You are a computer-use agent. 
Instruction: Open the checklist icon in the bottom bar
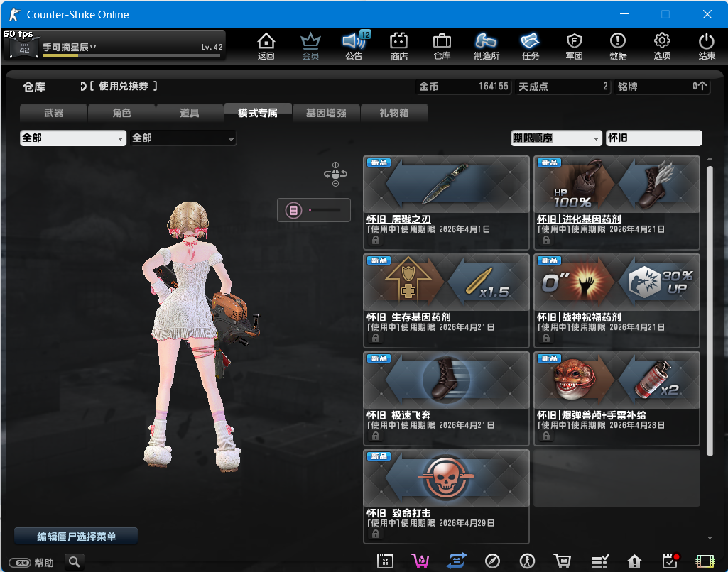click(x=599, y=561)
